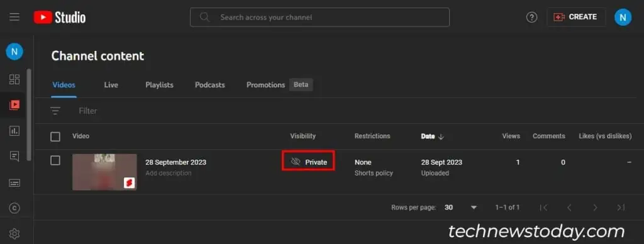Image resolution: width=644 pixels, height=244 pixels.
Task: Click the filter lines icon
Action: [55, 111]
